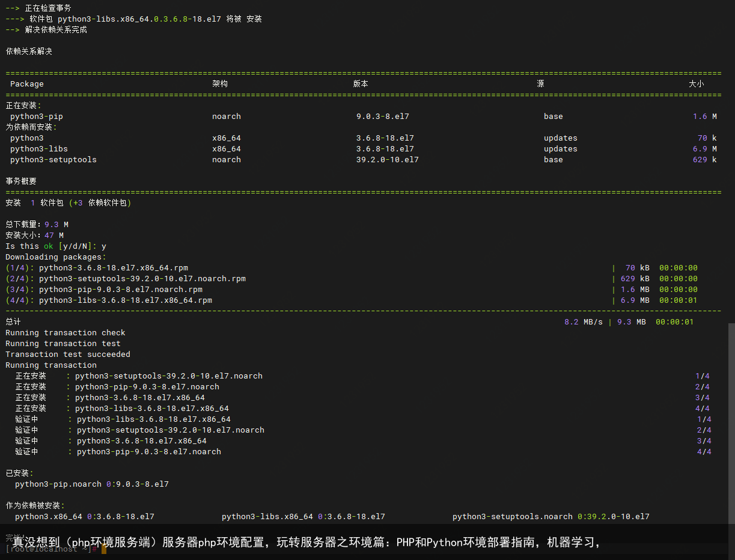Click the '事务概要' heading

pyautogui.click(x=21, y=181)
